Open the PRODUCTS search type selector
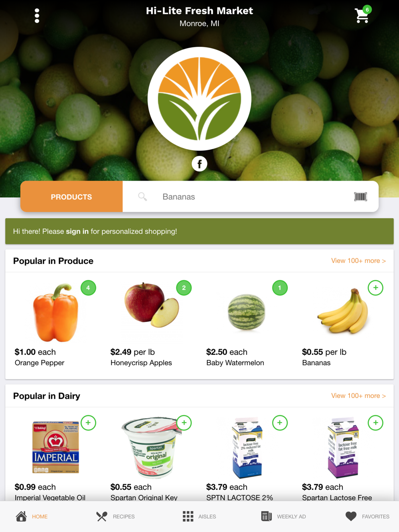Image resolution: width=399 pixels, height=532 pixels. pos(71,197)
